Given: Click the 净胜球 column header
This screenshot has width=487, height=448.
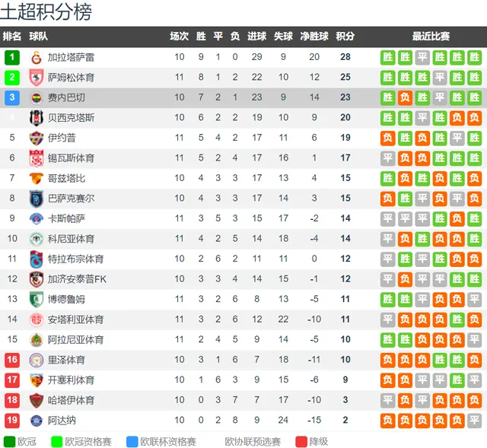Looking at the screenshot, I should [x=314, y=37].
